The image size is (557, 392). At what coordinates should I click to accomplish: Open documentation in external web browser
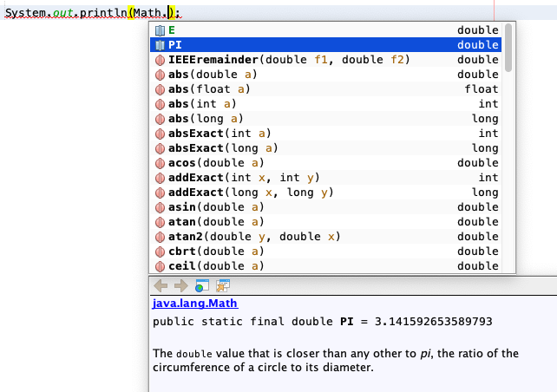(201, 285)
